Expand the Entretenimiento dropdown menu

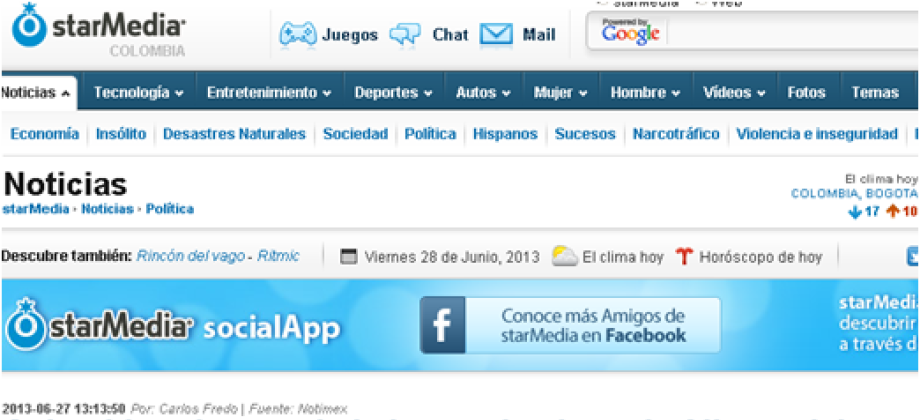coord(269,93)
